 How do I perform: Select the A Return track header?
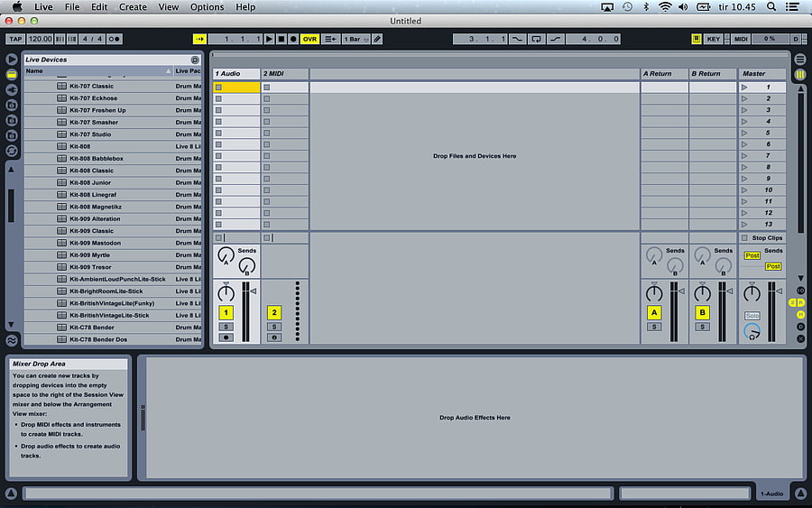tap(664, 73)
